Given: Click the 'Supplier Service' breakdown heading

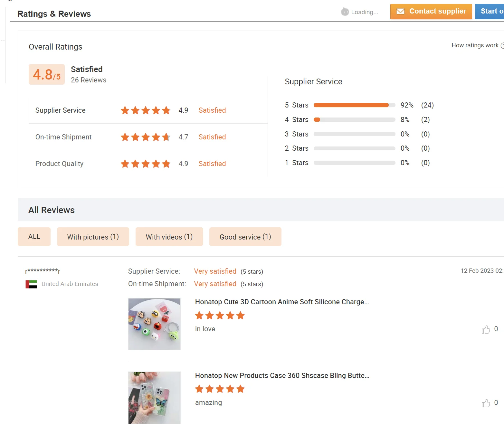Looking at the screenshot, I should 313,82.
